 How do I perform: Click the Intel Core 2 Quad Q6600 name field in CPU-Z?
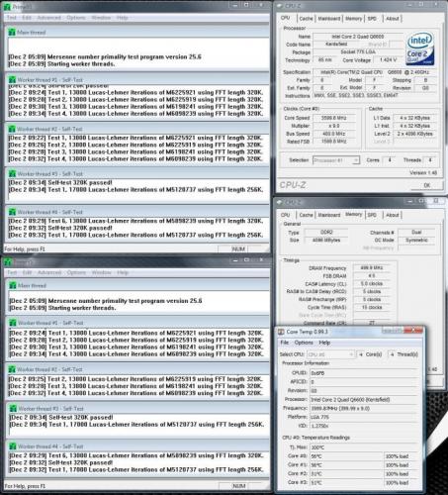358,37
